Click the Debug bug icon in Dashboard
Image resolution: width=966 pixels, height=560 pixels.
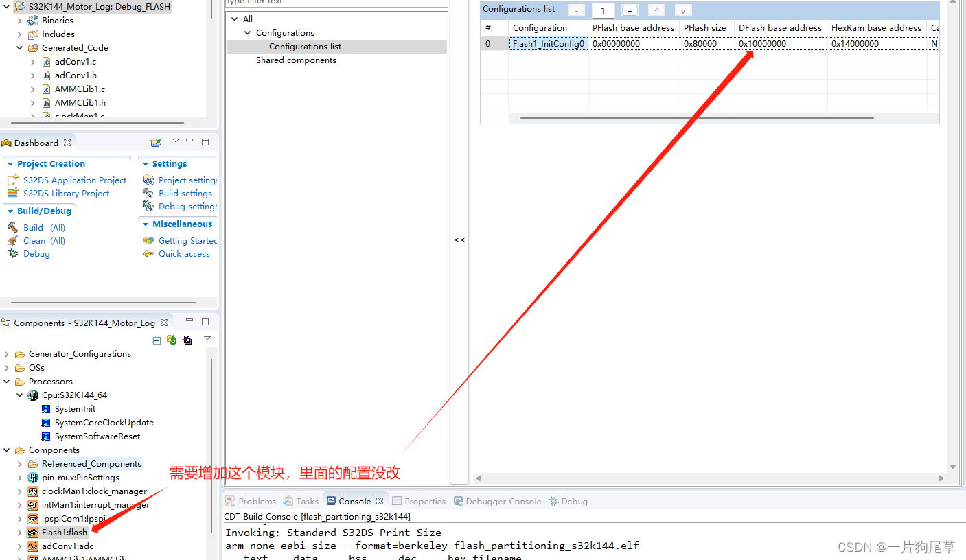pyautogui.click(x=12, y=253)
